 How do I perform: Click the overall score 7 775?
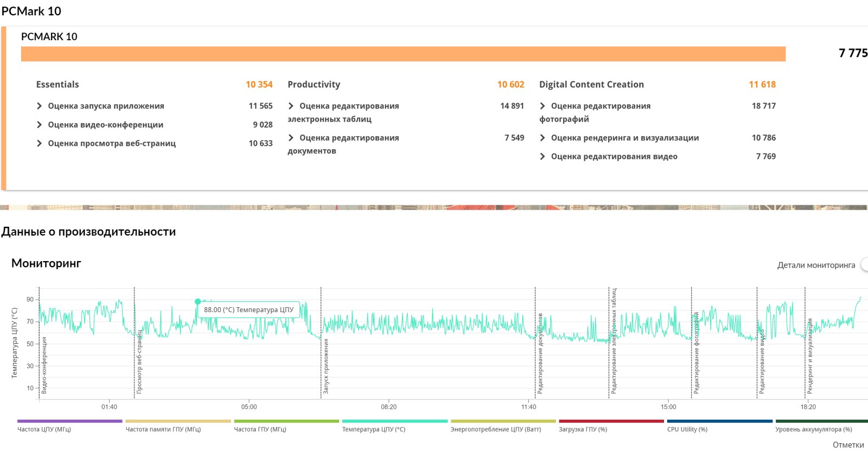point(853,53)
